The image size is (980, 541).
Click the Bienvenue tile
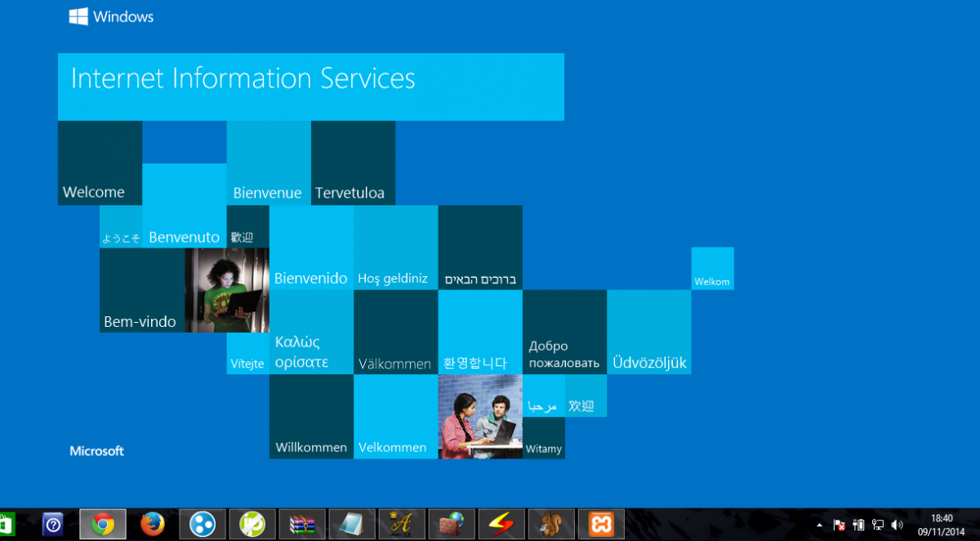point(269,163)
